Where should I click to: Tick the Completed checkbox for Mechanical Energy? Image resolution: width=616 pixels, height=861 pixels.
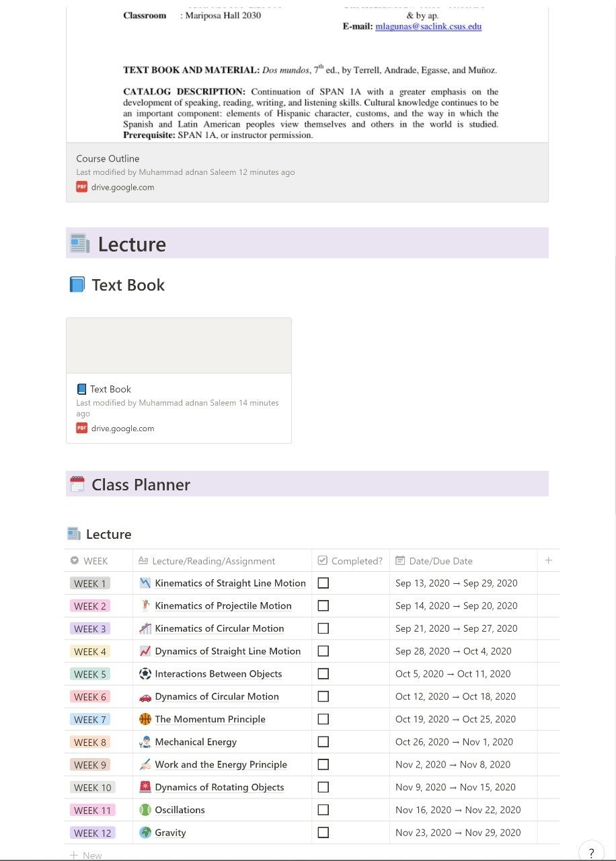pos(323,742)
